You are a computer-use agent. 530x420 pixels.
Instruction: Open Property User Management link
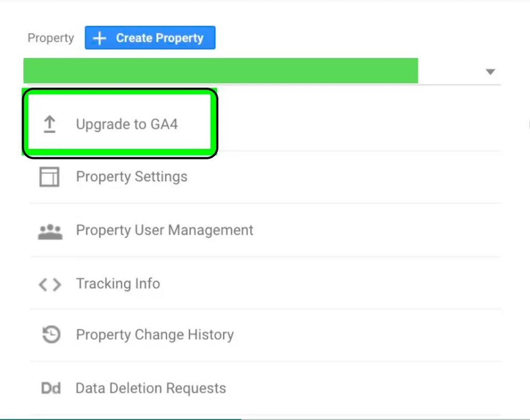pyautogui.click(x=165, y=230)
